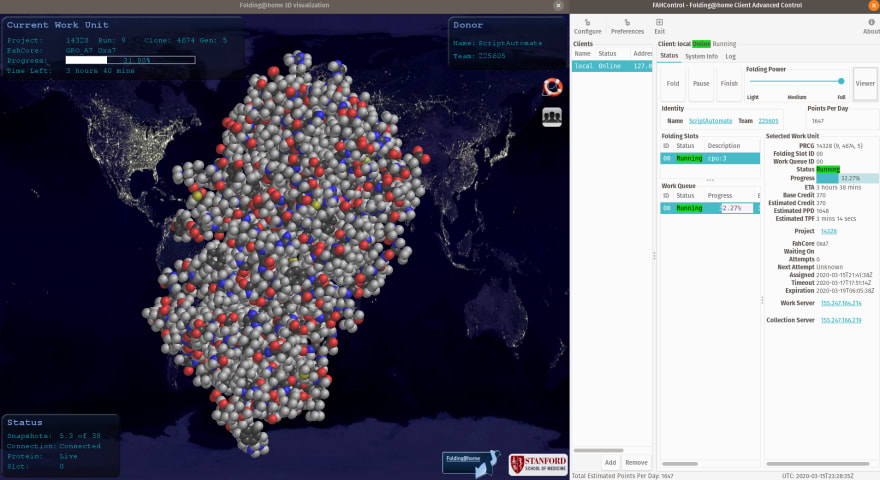880x480 pixels.
Task: Click the Estimated TPF 3 mins 14 secs value
Action: point(836,219)
